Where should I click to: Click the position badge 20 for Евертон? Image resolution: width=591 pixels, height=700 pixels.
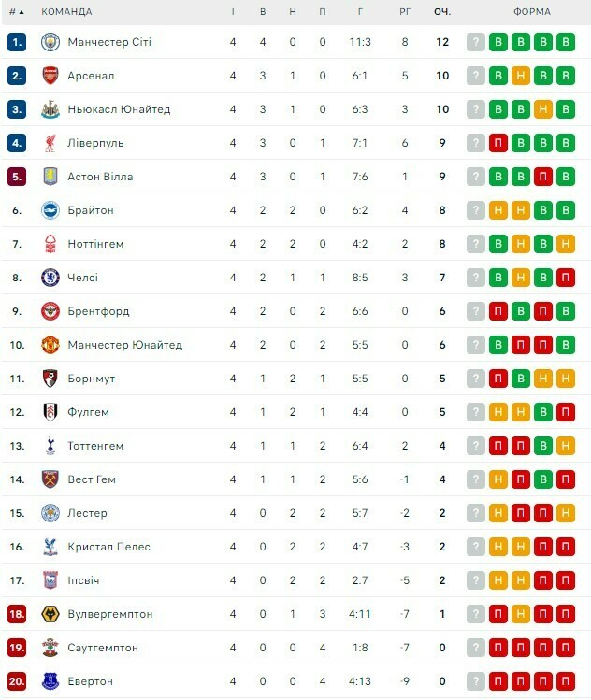tap(17, 681)
